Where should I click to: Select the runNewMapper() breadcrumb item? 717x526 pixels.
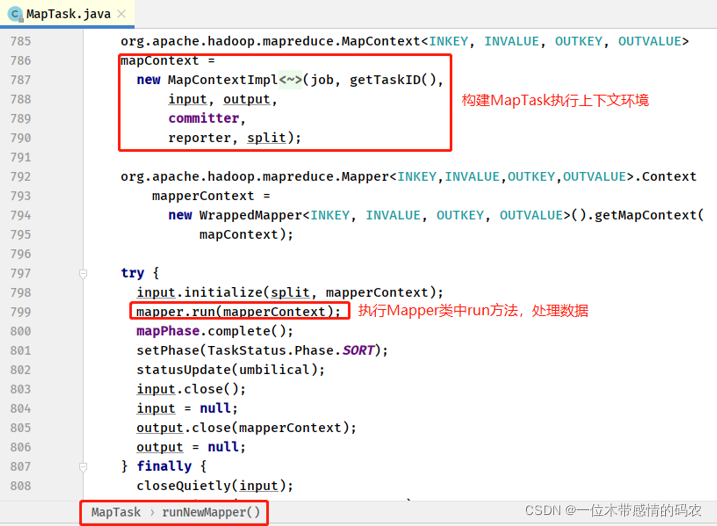[x=211, y=512]
